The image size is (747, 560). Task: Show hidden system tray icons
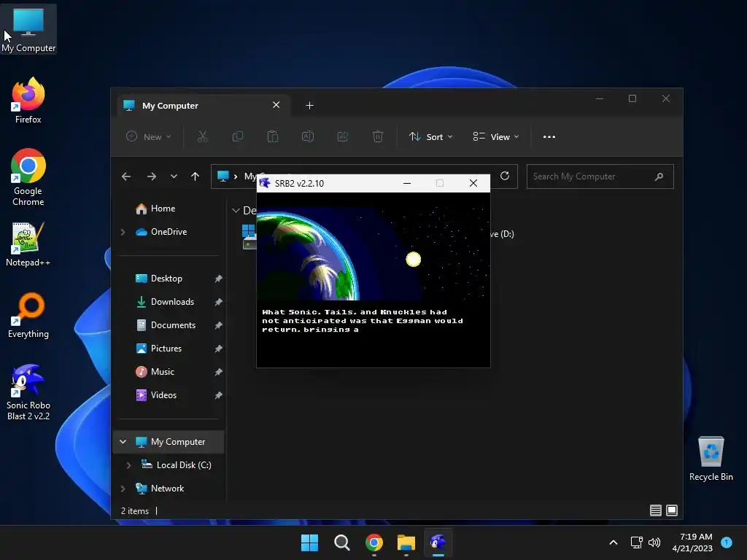point(614,542)
